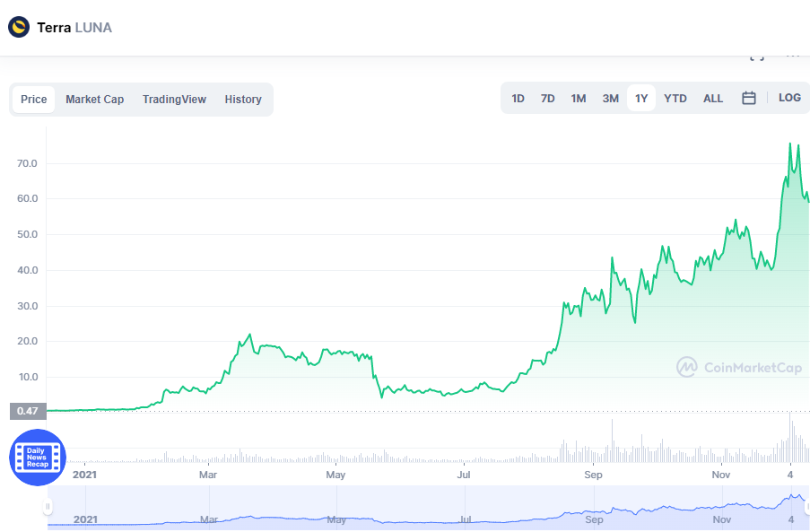
Task: Click the price peak near 70.0 on chart
Action: [789, 144]
